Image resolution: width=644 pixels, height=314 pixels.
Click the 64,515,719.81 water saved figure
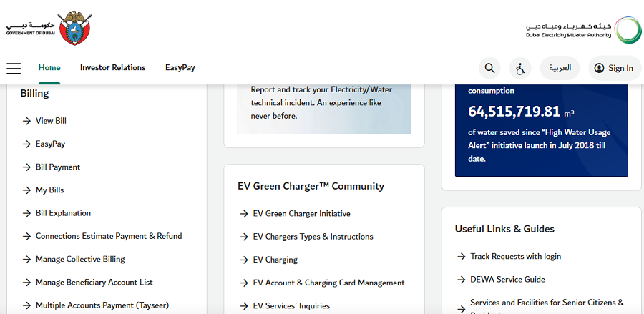click(514, 112)
